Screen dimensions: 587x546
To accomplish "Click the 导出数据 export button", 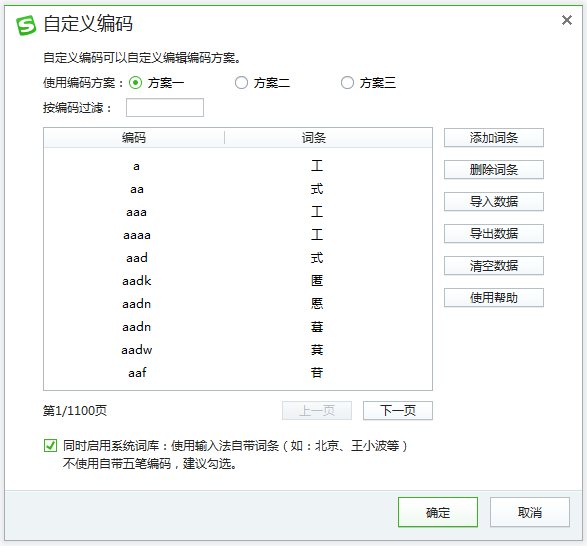I will [x=494, y=234].
